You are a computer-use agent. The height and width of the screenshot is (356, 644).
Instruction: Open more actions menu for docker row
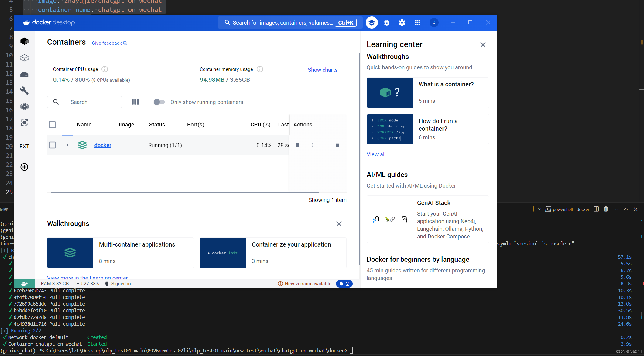point(313,145)
